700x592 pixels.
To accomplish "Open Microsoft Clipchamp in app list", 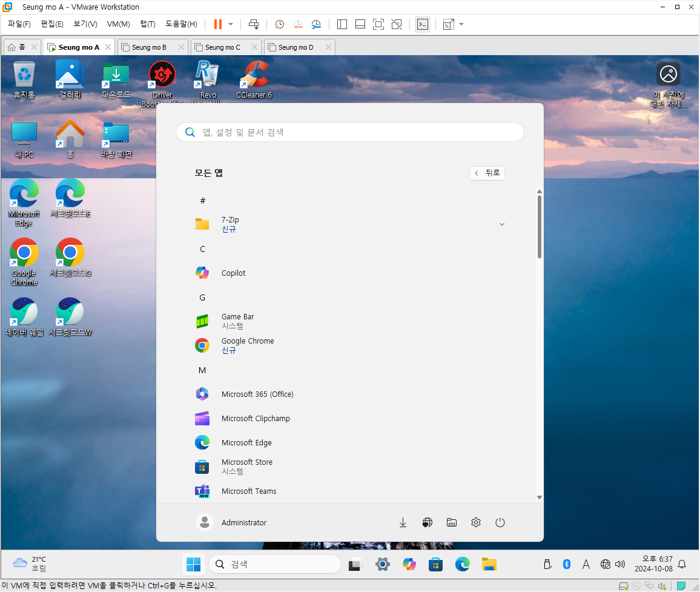I will [350, 418].
